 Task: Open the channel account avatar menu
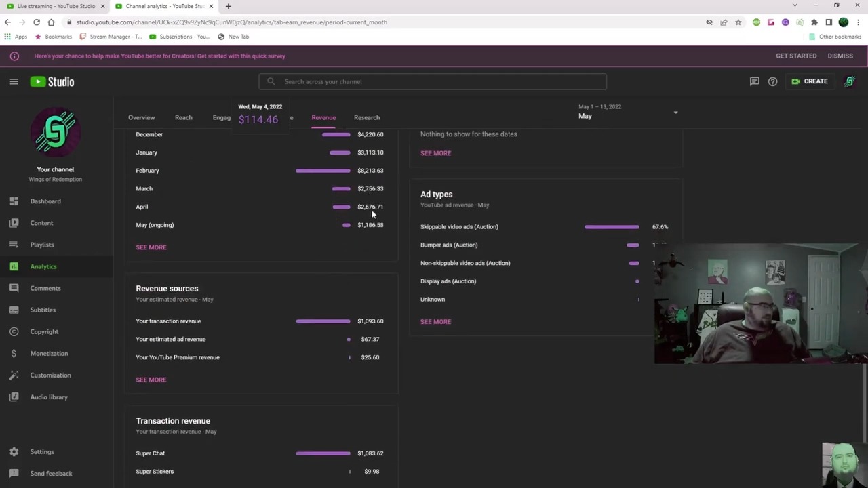[x=849, y=81]
